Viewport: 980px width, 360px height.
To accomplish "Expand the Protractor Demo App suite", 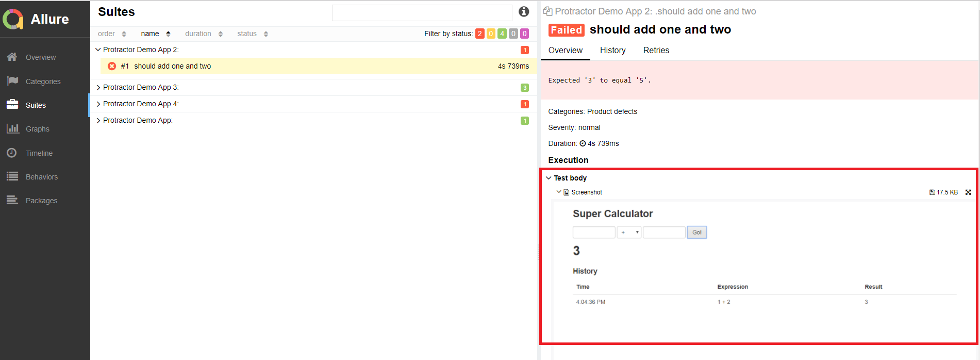I will coord(98,120).
